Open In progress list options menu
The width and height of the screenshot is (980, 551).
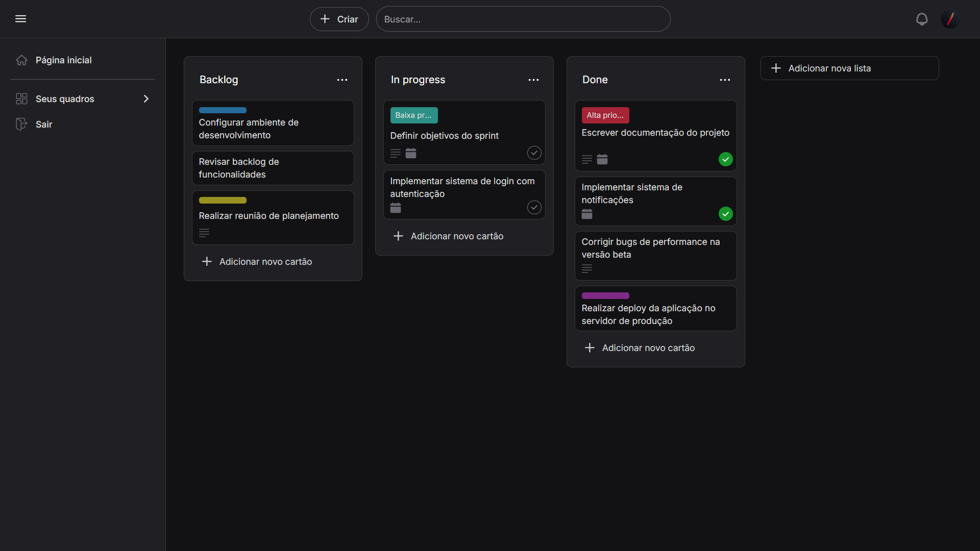[533, 80]
